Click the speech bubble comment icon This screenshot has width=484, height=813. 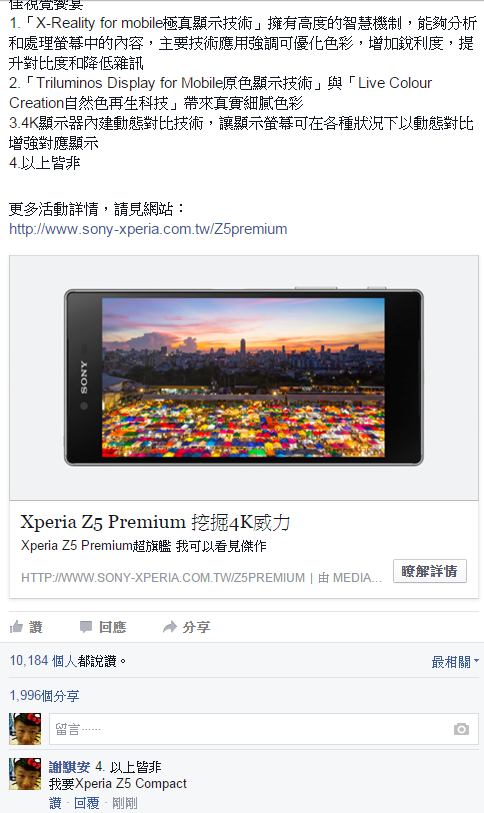click(x=86, y=627)
